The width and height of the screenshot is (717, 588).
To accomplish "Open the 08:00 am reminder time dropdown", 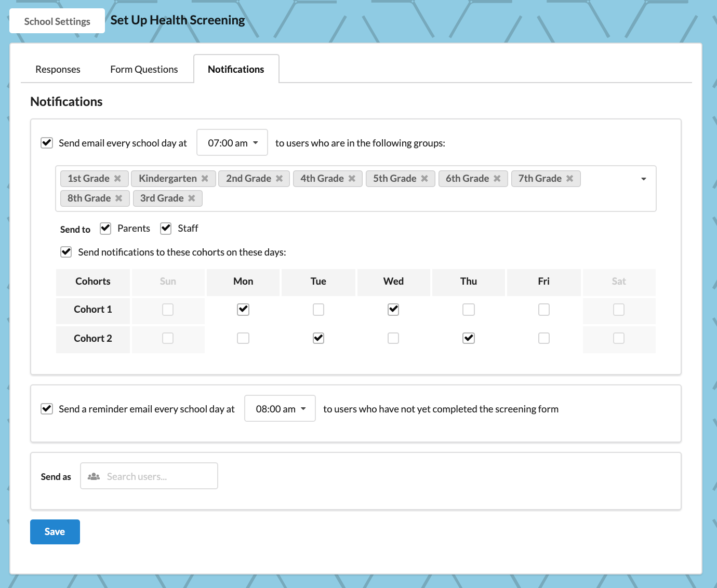I will coord(280,408).
